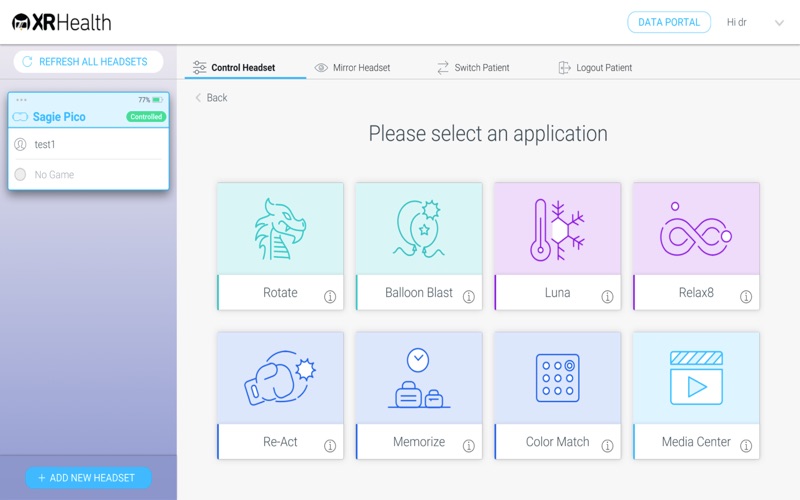Click the Re-Act application label
Screen dimensions: 800x500
point(280,441)
